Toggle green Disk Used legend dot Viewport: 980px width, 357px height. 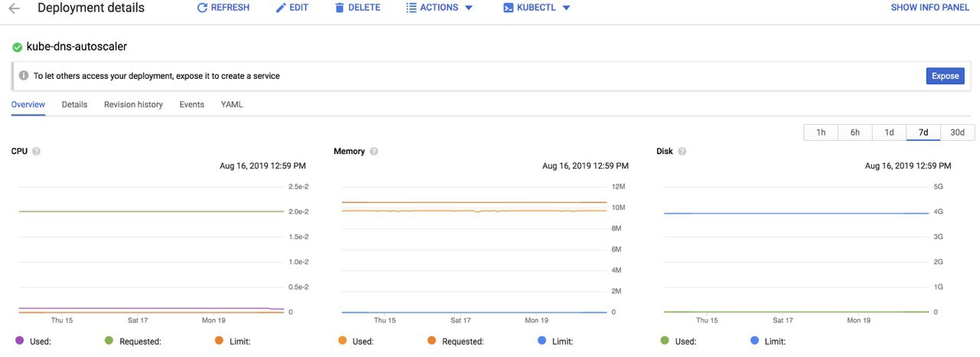point(665,340)
